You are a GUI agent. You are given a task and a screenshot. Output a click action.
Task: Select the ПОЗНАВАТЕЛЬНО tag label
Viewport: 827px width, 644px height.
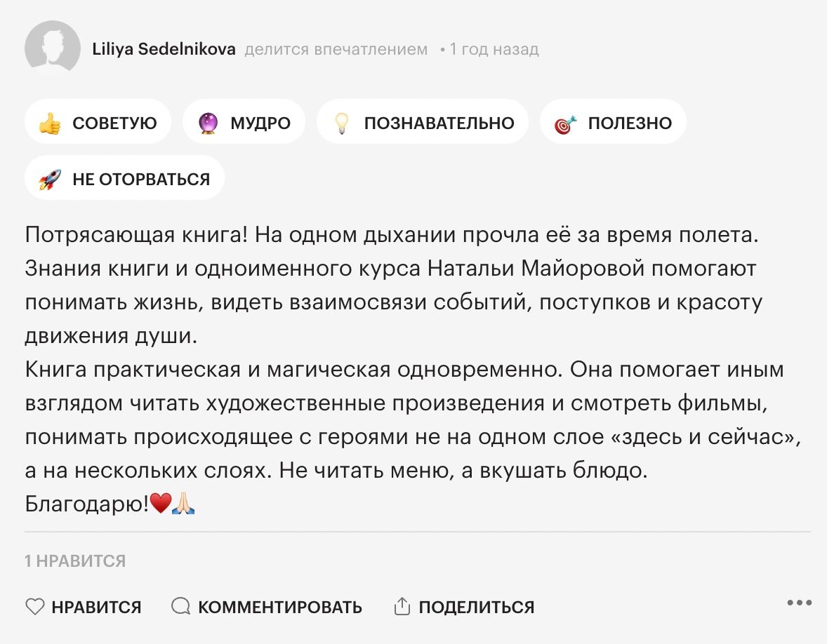439,123
